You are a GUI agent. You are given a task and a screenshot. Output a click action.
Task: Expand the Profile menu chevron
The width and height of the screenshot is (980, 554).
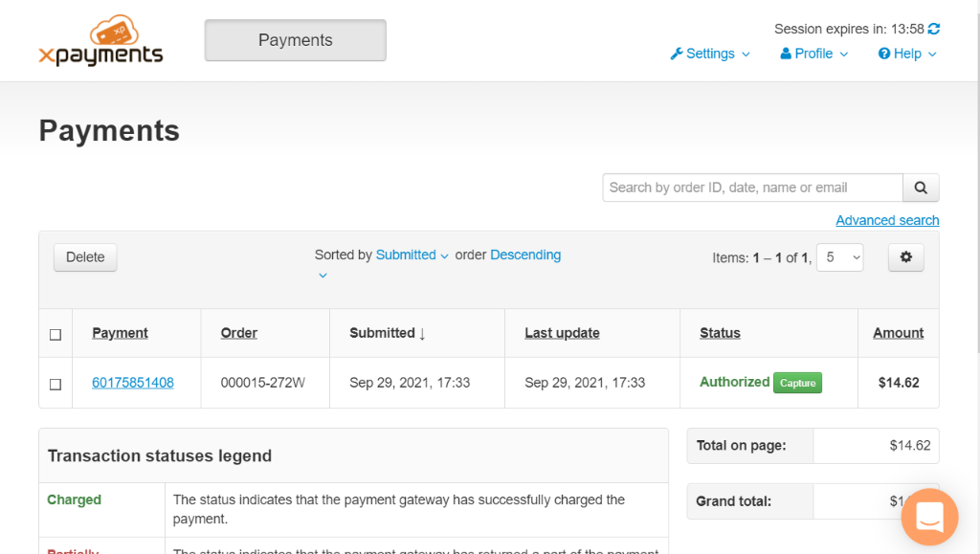844,55
